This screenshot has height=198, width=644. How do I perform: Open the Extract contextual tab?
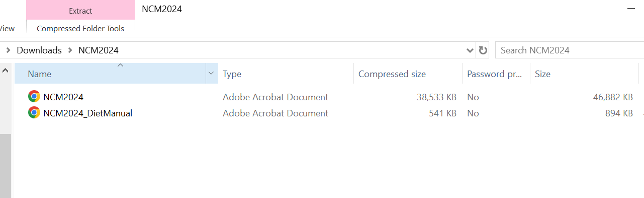80,10
